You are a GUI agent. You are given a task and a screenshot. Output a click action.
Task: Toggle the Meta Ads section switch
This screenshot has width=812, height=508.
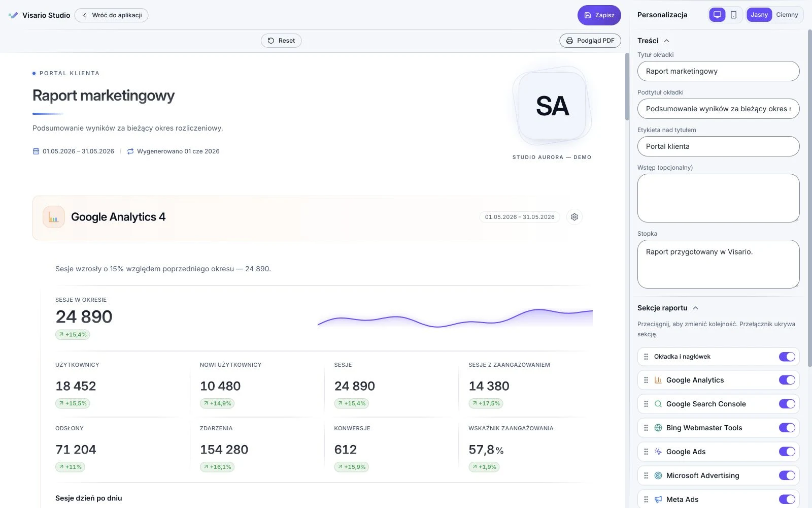pyautogui.click(x=787, y=499)
